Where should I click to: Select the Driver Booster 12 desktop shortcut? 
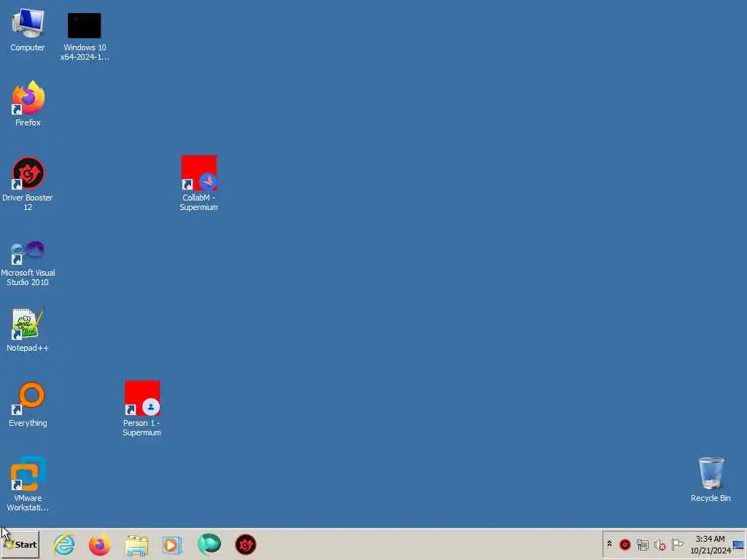pyautogui.click(x=28, y=183)
